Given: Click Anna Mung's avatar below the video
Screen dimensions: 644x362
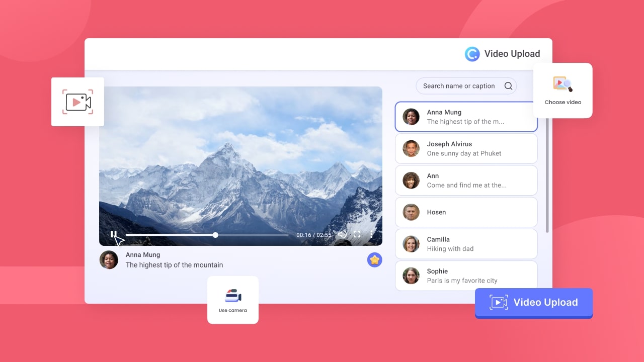Looking at the screenshot, I should (x=109, y=260).
